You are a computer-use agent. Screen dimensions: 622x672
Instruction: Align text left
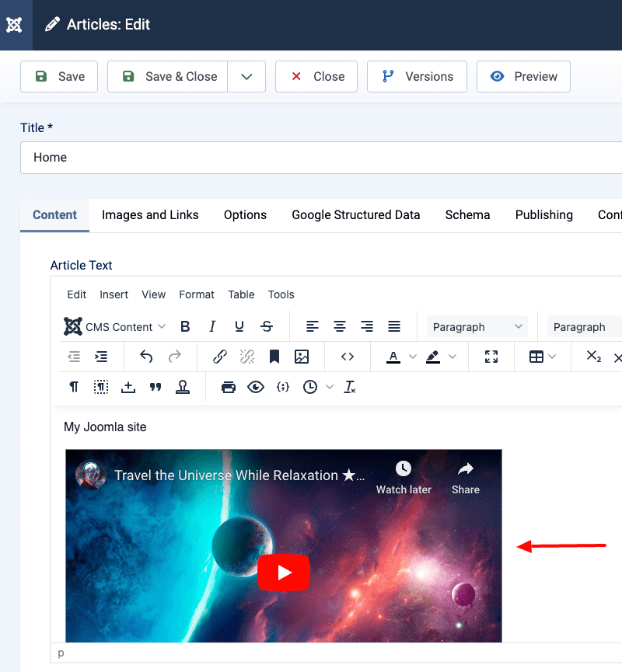click(x=313, y=326)
